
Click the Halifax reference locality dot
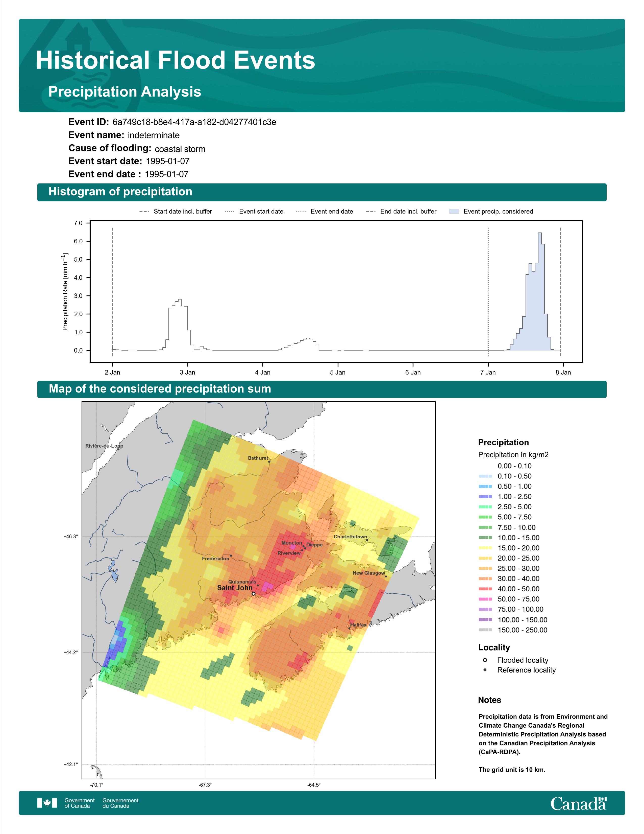point(349,628)
